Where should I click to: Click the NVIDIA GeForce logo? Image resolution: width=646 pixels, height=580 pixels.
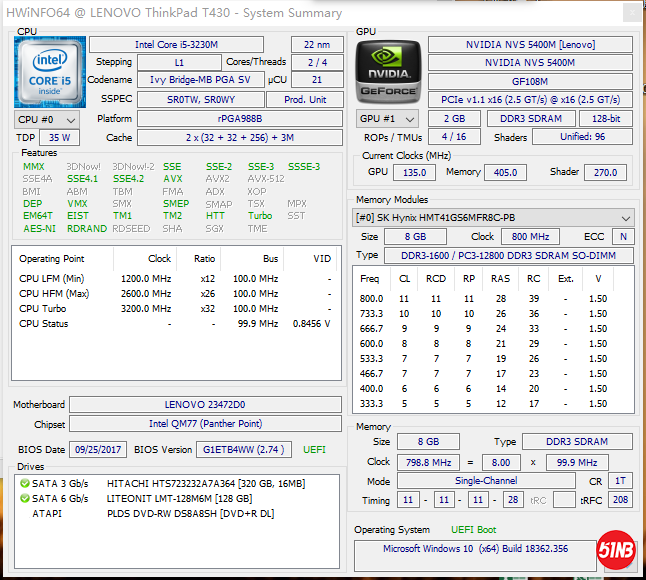click(x=388, y=71)
